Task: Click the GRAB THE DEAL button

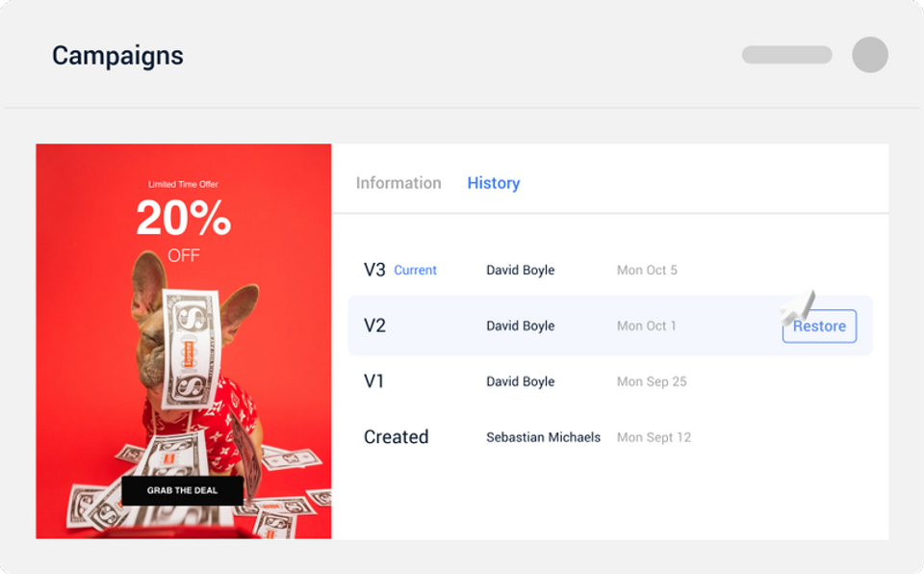Action: pos(182,490)
